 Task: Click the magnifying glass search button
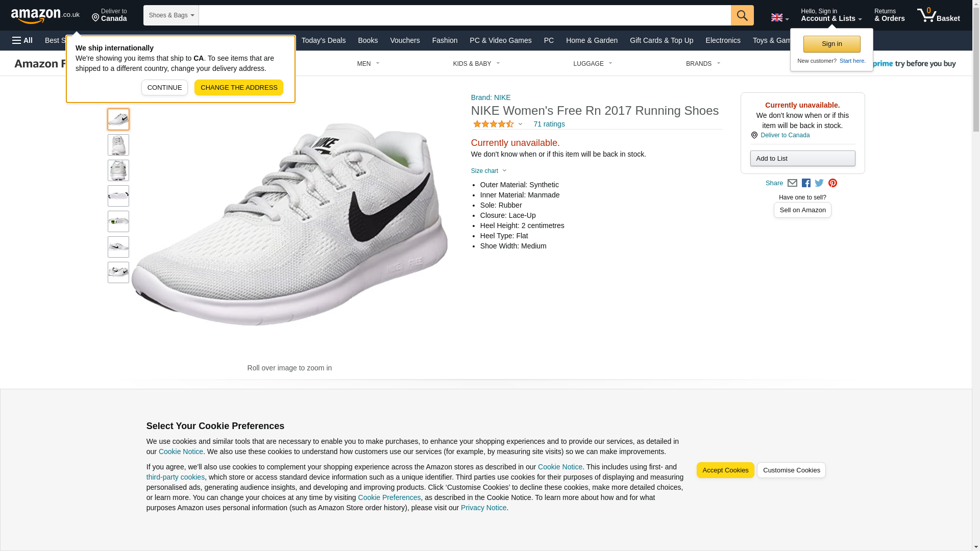click(742, 15)
